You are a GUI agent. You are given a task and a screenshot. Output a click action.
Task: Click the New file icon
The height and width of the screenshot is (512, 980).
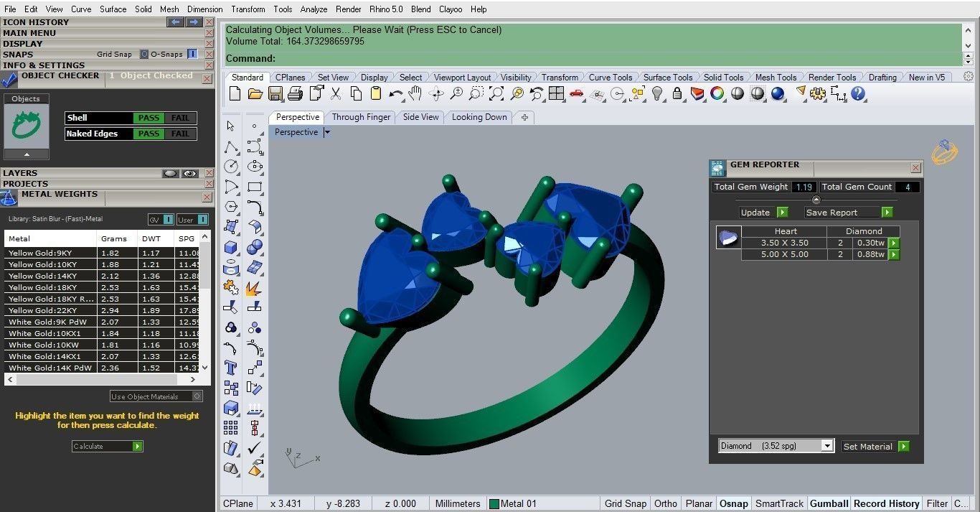(x=235, y=93)
